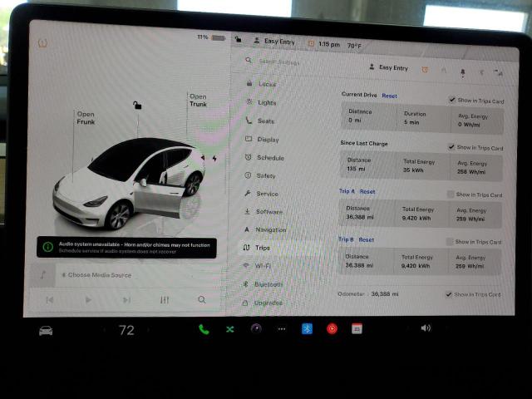Tap the music note media icon

pos(42,275)
